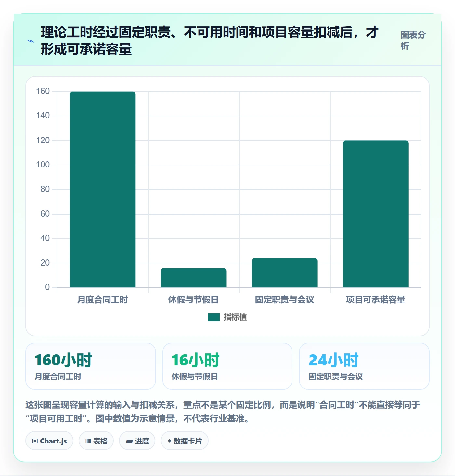Viewport: 455px width, 476px height.
Task: Click the grid icon in 表格 chip
Action: (x=88, y=441)
